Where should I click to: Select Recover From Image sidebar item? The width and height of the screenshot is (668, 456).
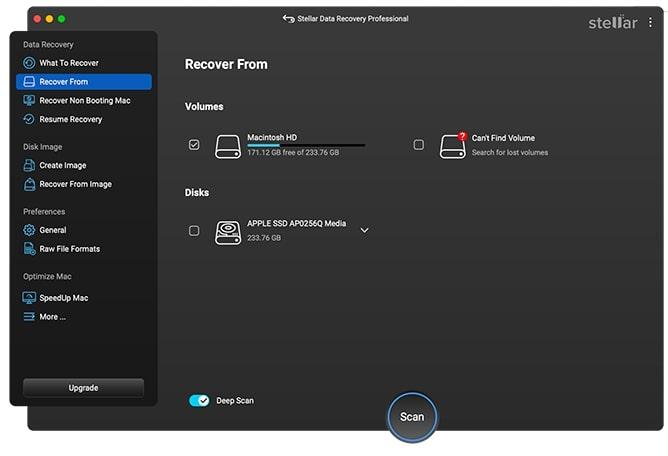pyautogui.click(x=84, y=184)
